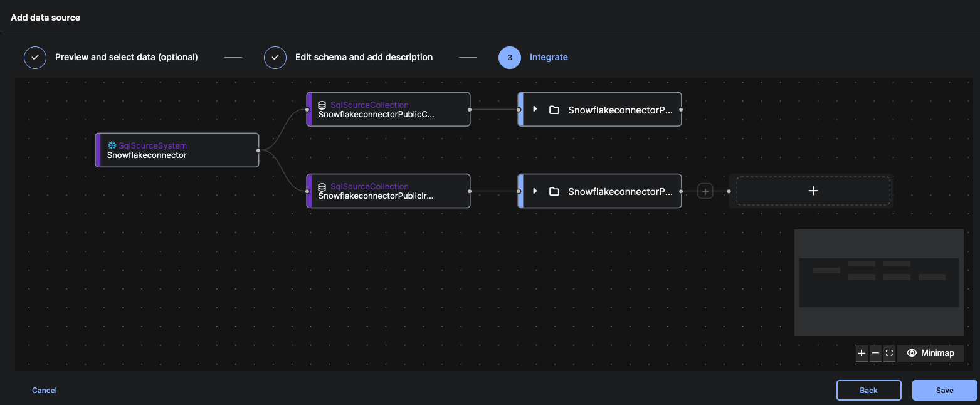Expand the upper SnowflakeconnectorP folder node triangle
Screen dimensions: 980x405
point(535,109)
